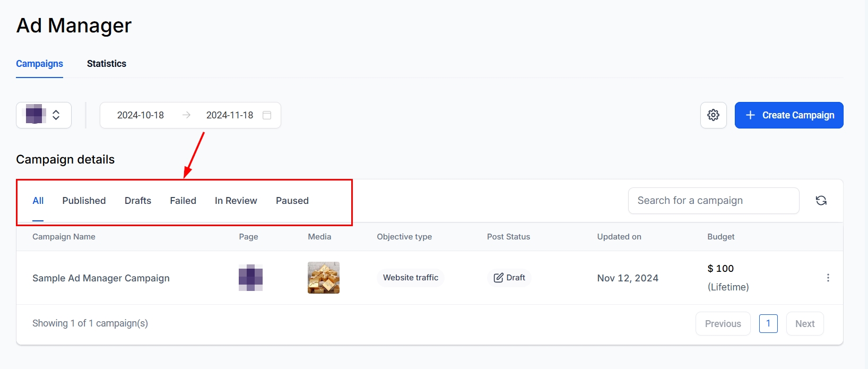View Failed campaigns tab

[x=183, y=201]
